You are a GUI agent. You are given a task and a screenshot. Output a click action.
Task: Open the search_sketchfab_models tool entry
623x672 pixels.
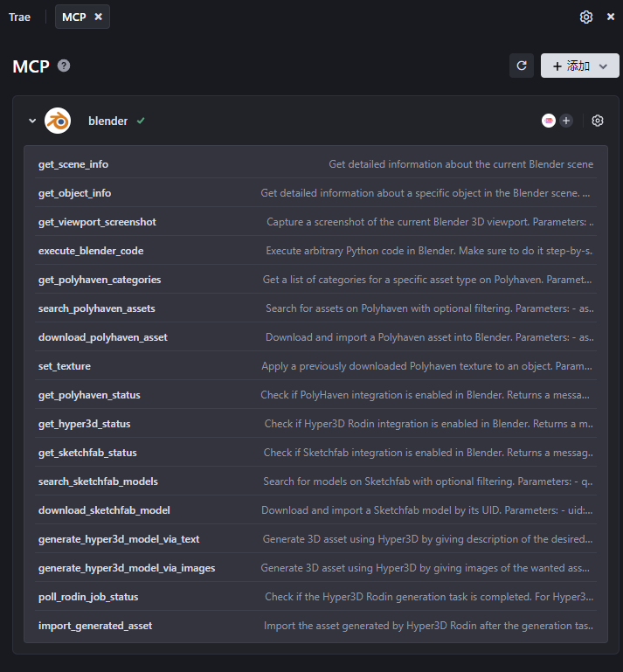[x=98, y=481]
